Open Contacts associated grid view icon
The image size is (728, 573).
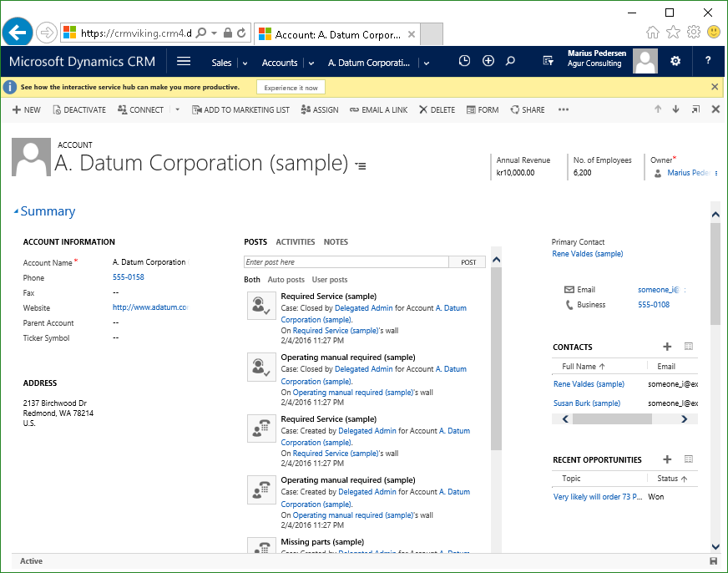689,347
